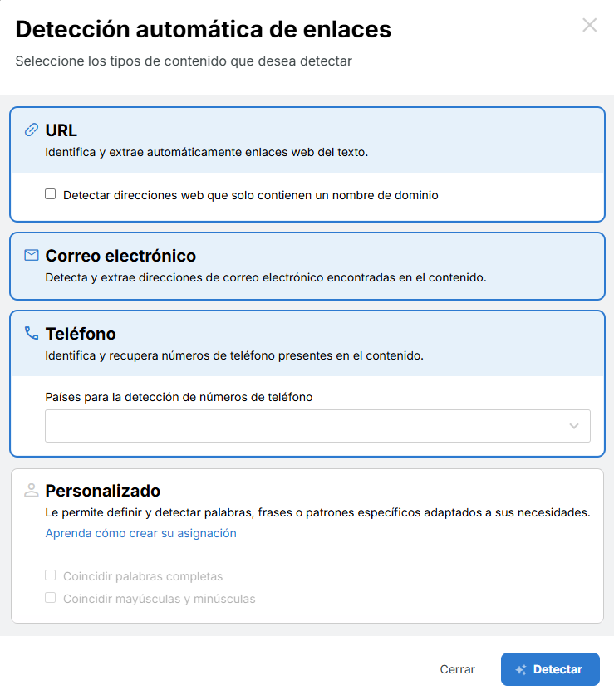
Task: Click the sparkle icon on the Detectar button
Action: [x=521, y=669]
